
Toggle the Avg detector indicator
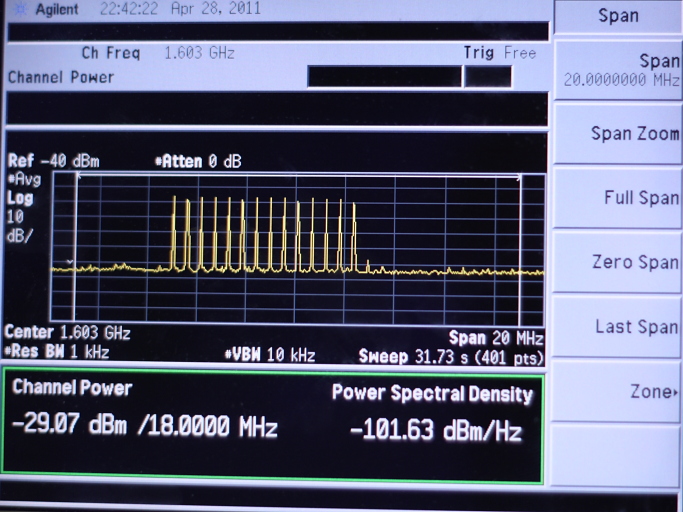point(25,179)
